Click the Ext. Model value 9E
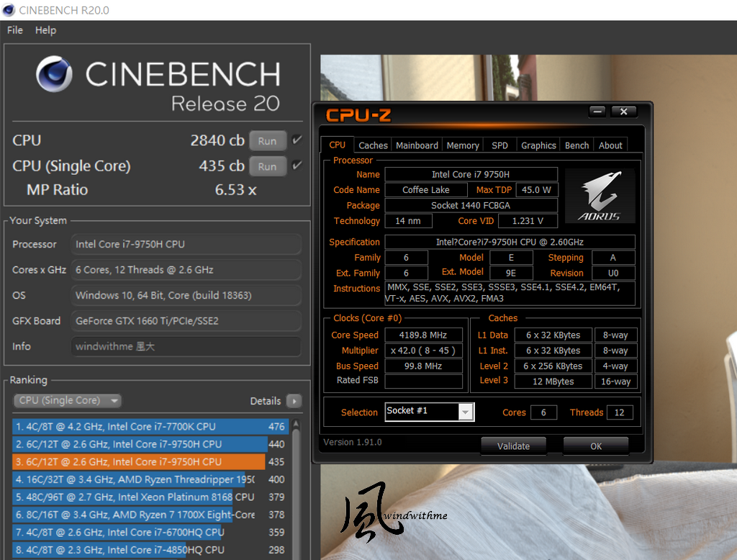This screenshot has height=560, width=737. (x=511, y=274)
